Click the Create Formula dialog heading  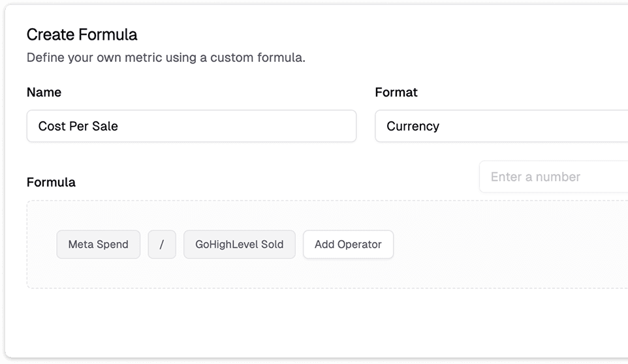click(x=82, y=35)
